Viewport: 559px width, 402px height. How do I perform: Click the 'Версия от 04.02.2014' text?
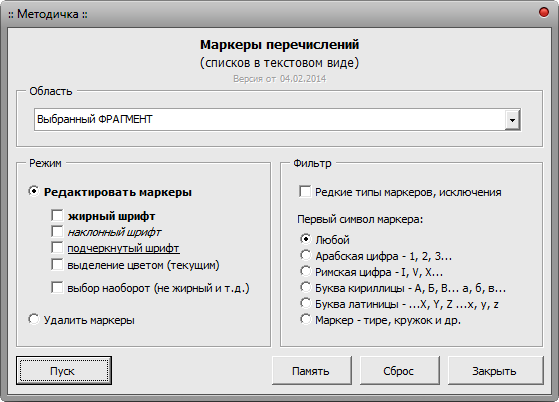point(280,79)
